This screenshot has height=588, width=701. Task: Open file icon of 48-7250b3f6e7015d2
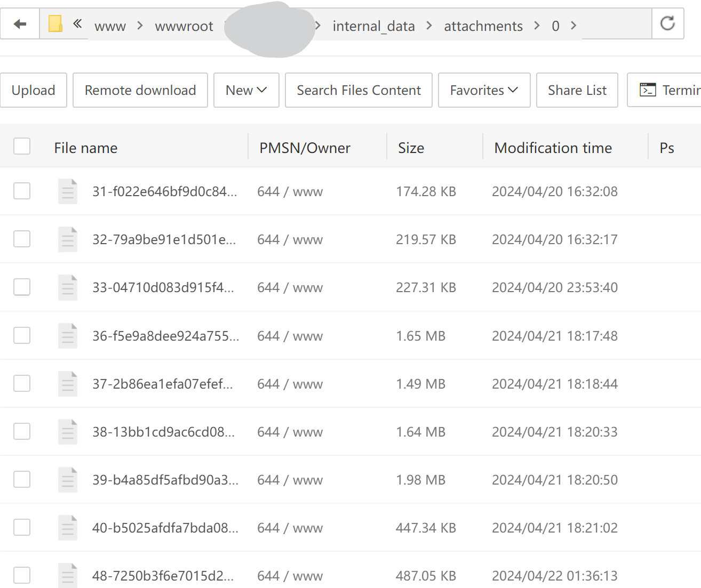68,575
